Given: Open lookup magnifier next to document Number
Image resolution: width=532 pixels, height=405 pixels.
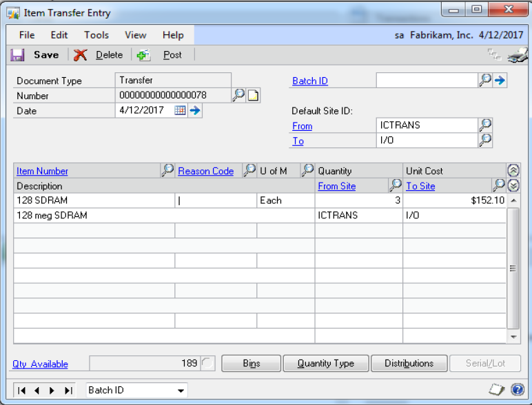Looking at the screenshot, I should [238, 96].
